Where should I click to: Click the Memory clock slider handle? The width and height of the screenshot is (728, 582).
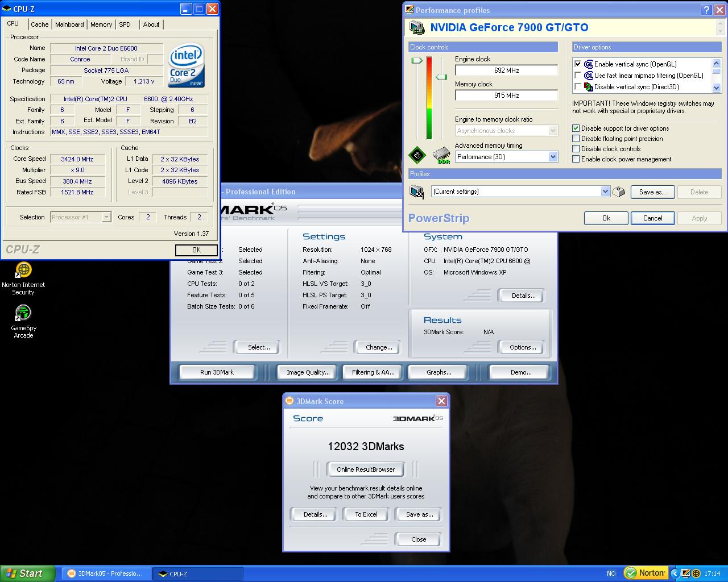(x=441, y=77)
